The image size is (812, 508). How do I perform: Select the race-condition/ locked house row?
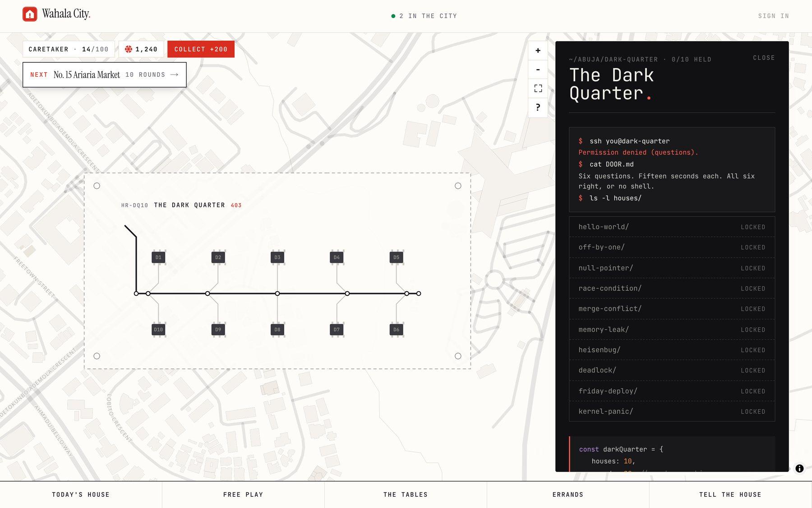[x=672, y=288]
